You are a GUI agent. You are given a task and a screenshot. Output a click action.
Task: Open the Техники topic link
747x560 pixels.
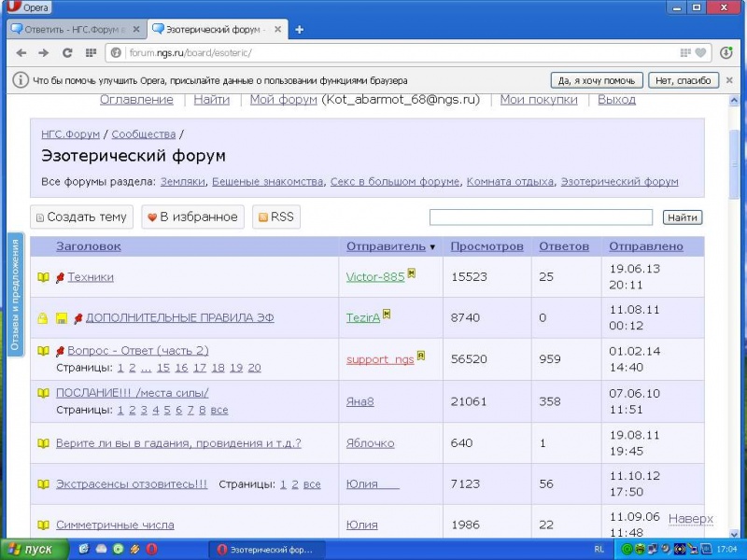click(91, 277)
